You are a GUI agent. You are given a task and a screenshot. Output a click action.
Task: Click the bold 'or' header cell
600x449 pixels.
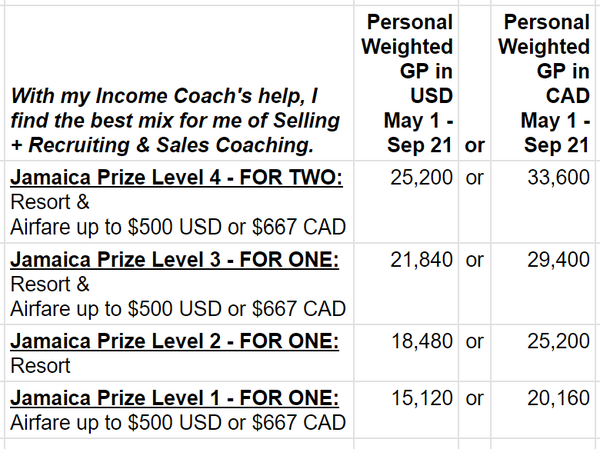click(x=474, y=83)
